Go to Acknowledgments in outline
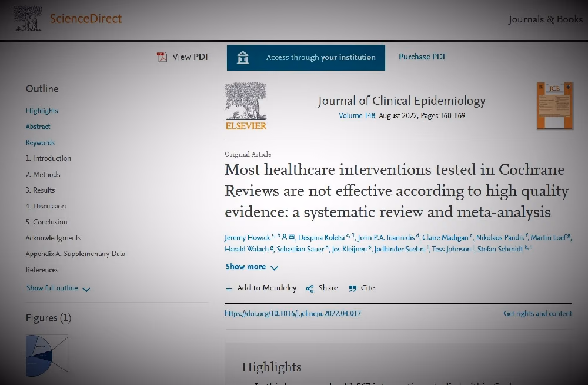This screenshot has width=588, height=385. click(x=54, y=238)
